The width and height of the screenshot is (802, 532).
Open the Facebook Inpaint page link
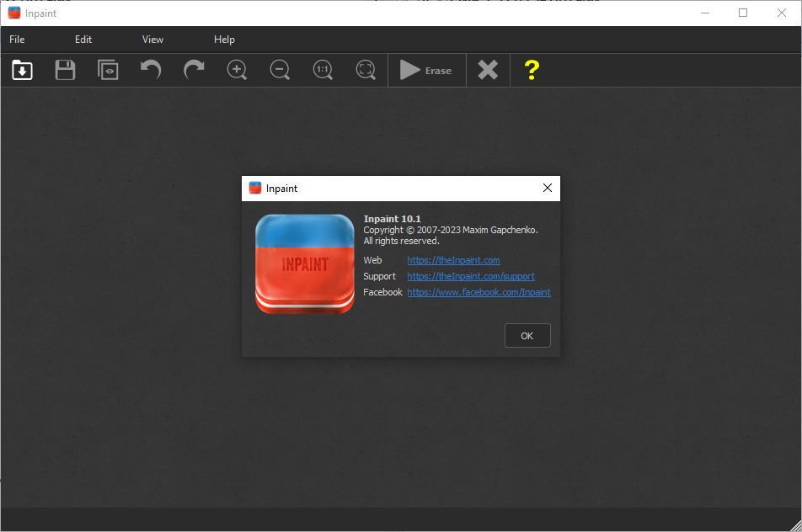(479, 292)
